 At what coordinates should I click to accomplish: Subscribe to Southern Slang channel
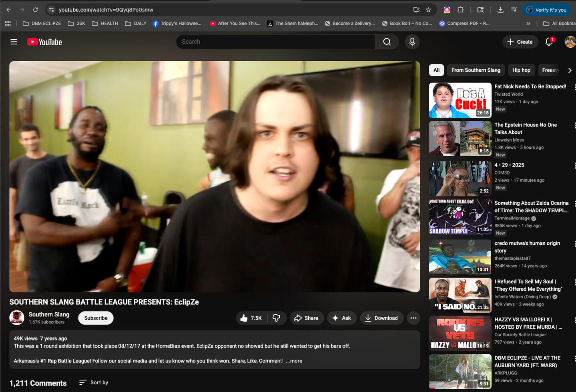pos(96,318)
